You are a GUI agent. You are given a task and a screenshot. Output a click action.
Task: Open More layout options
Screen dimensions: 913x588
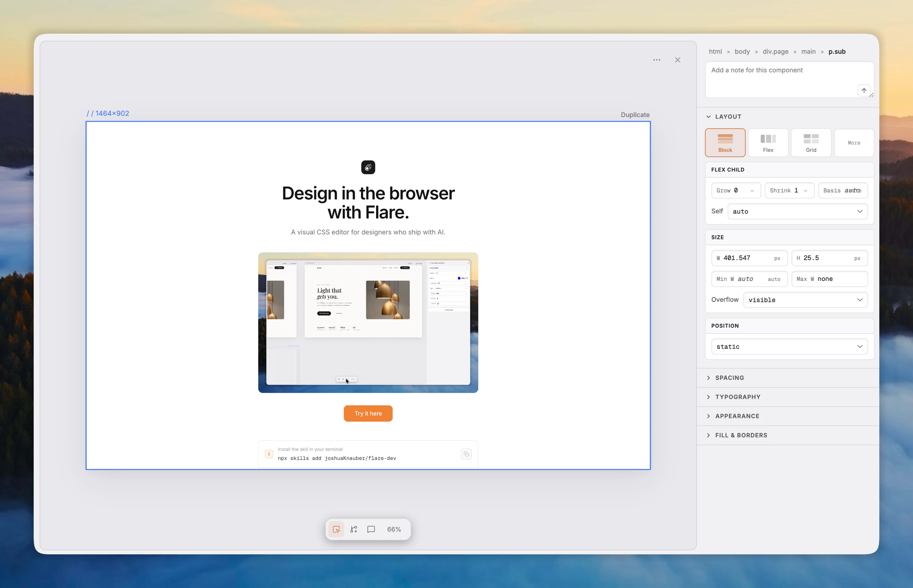854,143
